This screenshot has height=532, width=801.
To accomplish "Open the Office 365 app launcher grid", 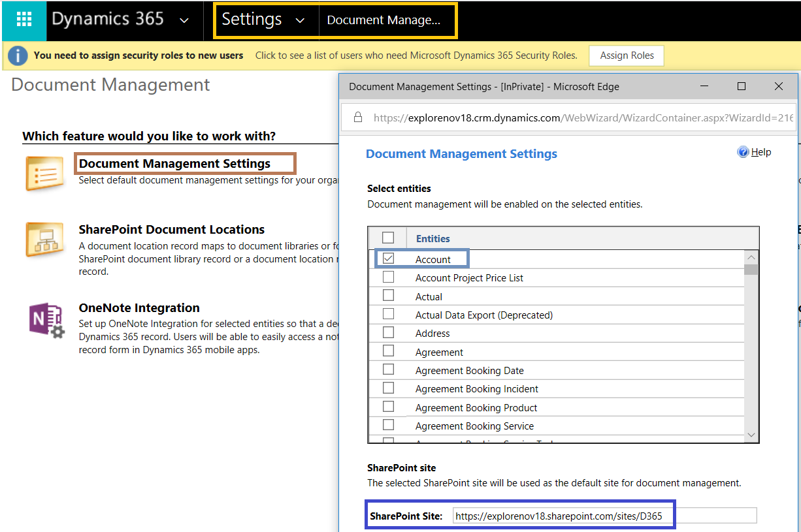I will pos(24,20).
